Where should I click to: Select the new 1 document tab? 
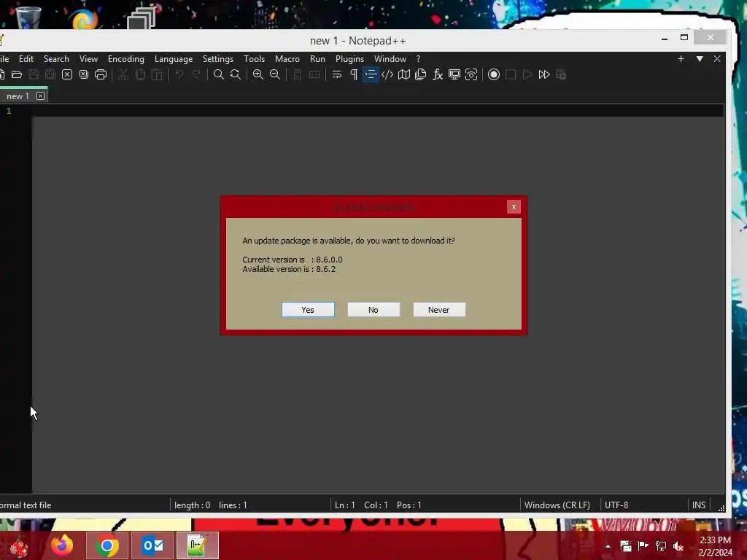(18, 96)
